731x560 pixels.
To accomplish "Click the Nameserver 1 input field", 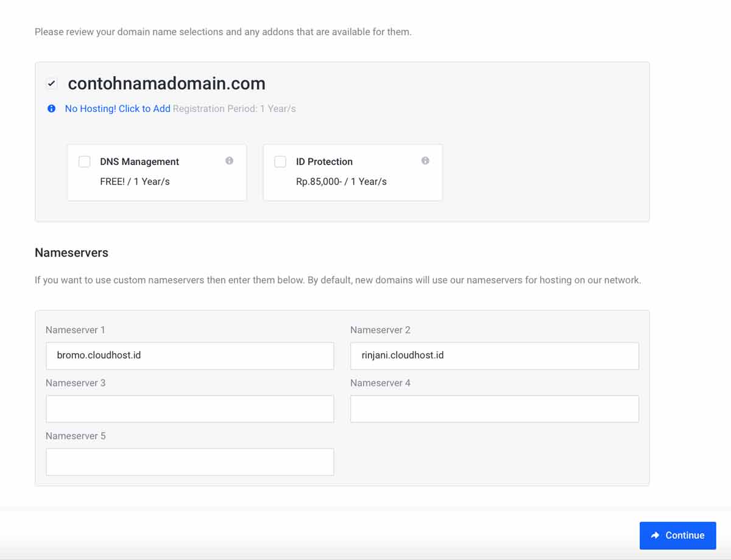I will coord(190,355).
